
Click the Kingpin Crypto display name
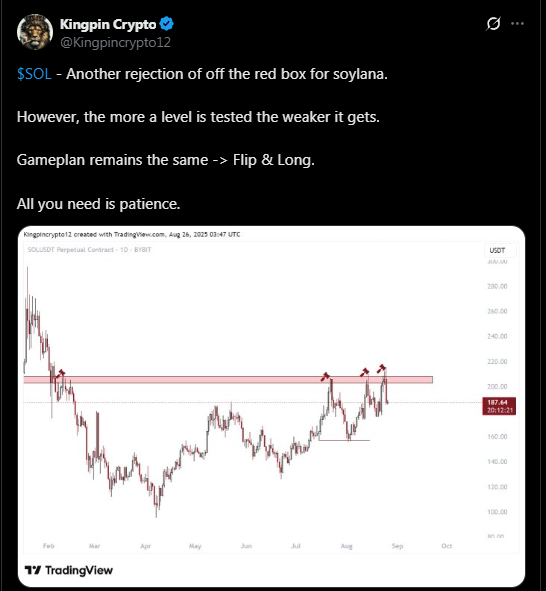108,24
